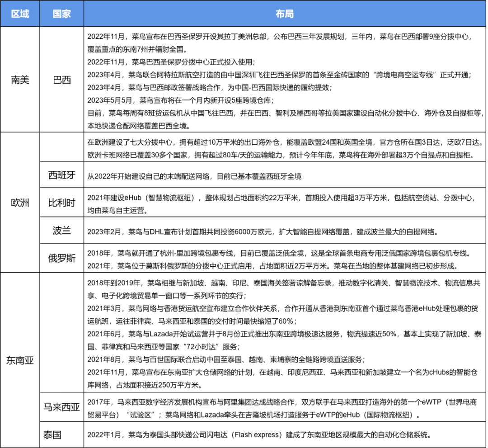This screenshot has width=488, height=448.
Task: Select the 比利时 country cell
Action: coord(61,203)
